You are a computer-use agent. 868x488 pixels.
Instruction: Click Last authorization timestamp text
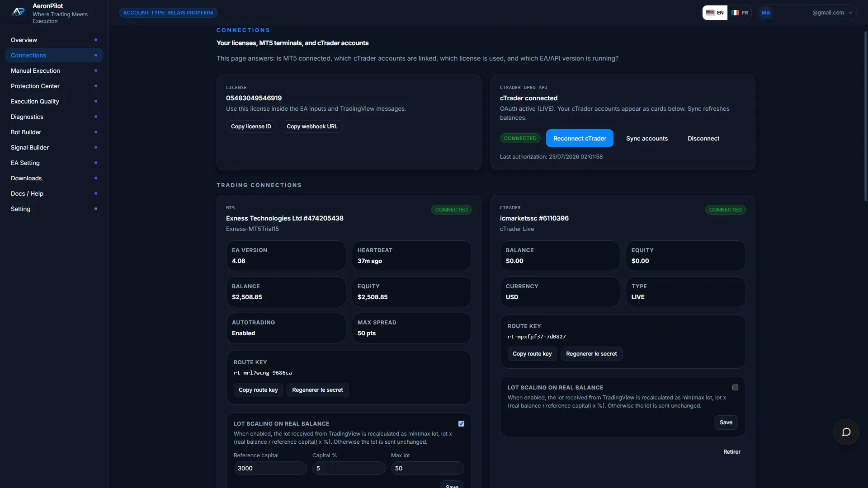point(551,157)
